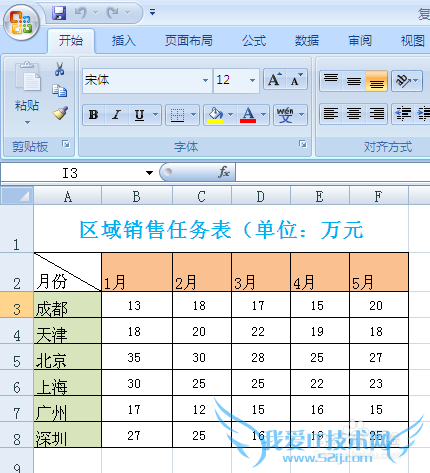Center text horizontally
The width and height of the screenshot is (430, 473).
click(x=354, y=114)
